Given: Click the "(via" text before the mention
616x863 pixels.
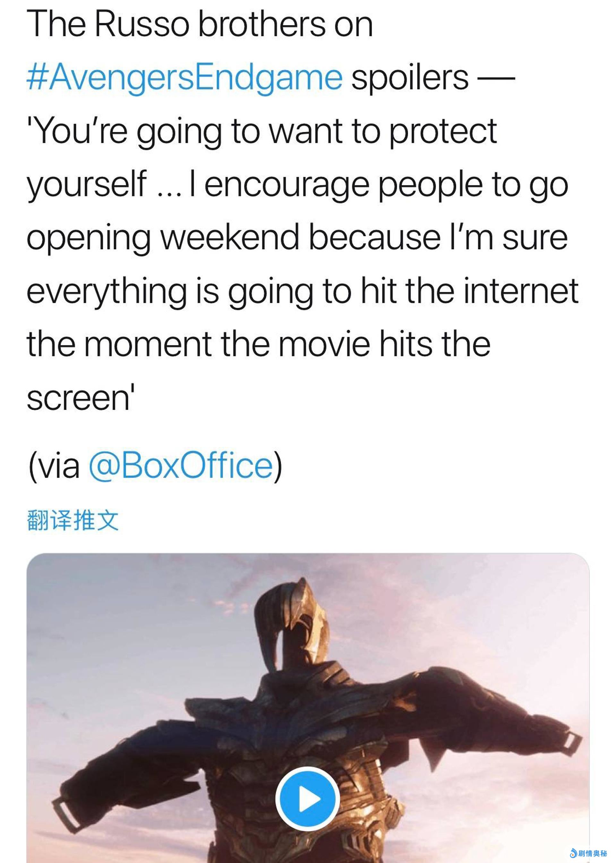Looking at the screenshot, I should point(54,465).
